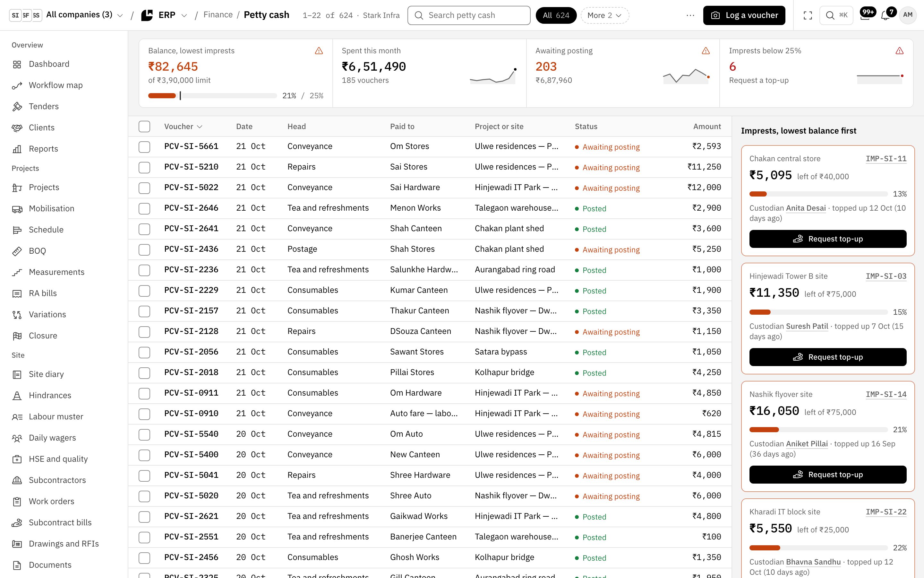Open Tenders via its gavel icon

tap(17, 107)
